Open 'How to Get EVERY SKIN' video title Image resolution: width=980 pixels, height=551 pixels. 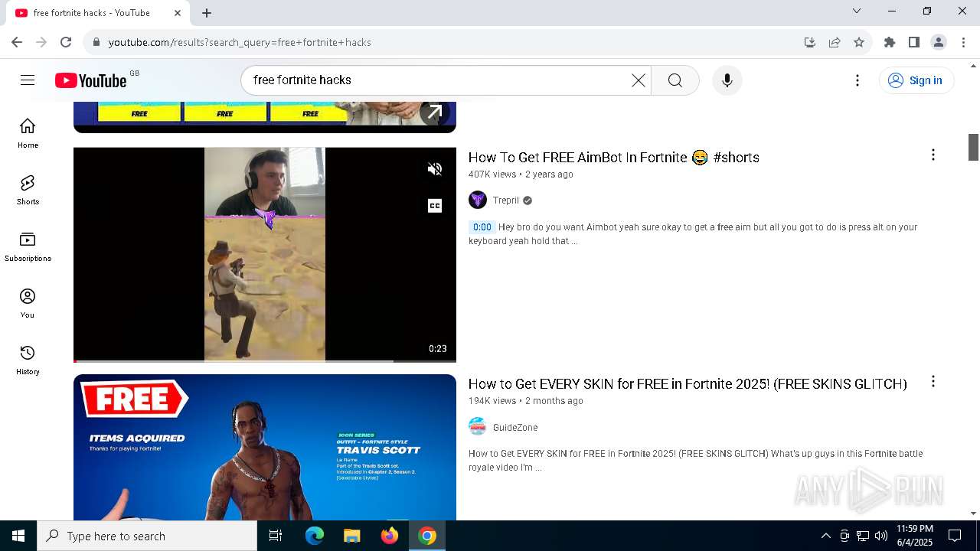point(688,383)
